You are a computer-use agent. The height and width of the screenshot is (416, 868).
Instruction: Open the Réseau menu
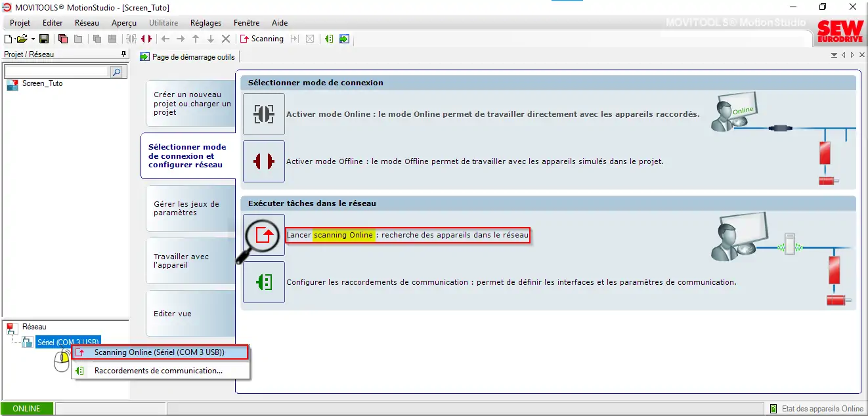click(87, 23)
